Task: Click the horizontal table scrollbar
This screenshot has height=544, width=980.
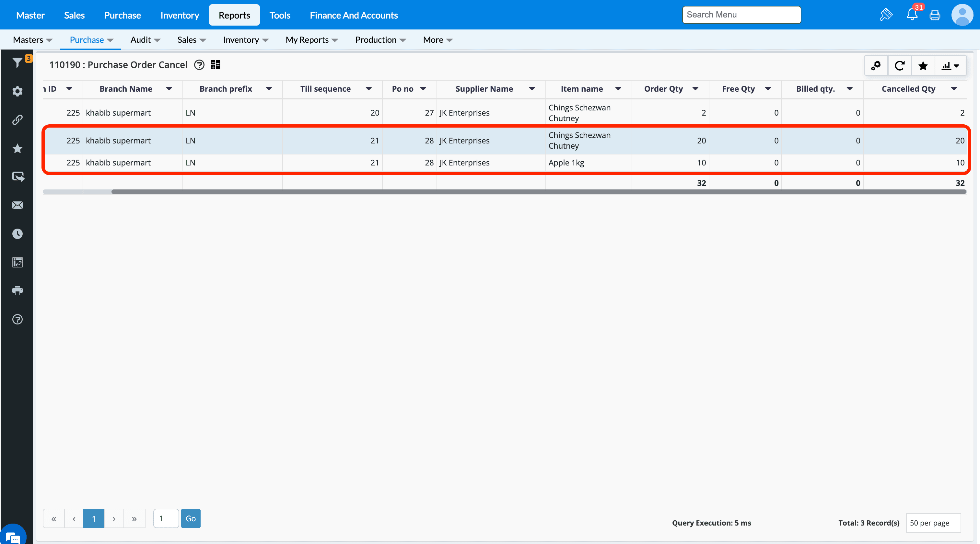Action: click(538, 192)
